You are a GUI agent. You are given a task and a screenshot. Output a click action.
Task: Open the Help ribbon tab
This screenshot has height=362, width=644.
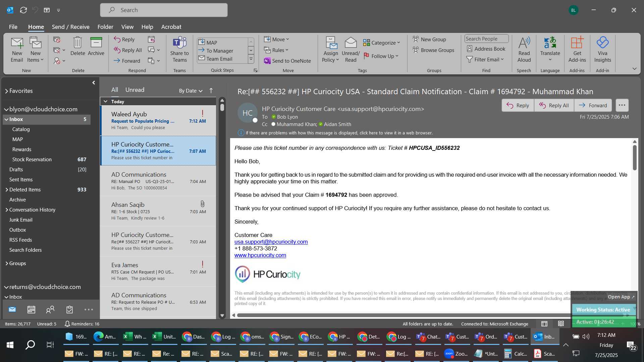pos(147,27)
